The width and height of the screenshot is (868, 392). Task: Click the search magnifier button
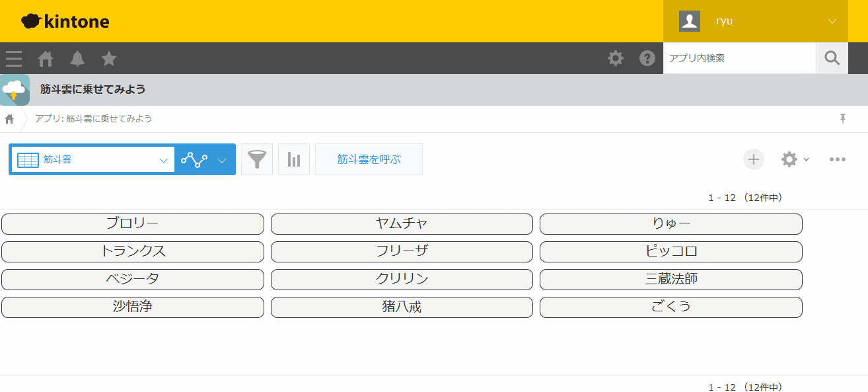832,58
